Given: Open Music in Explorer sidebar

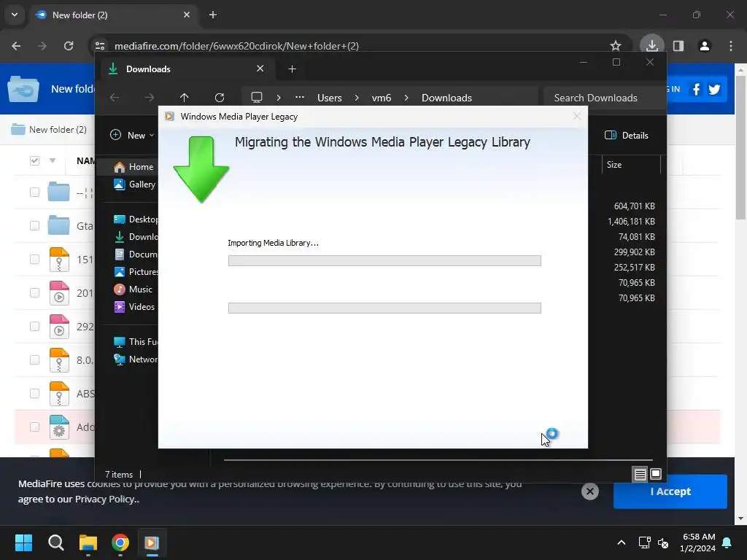Looking at the screenshot, I should coord(133,289).
